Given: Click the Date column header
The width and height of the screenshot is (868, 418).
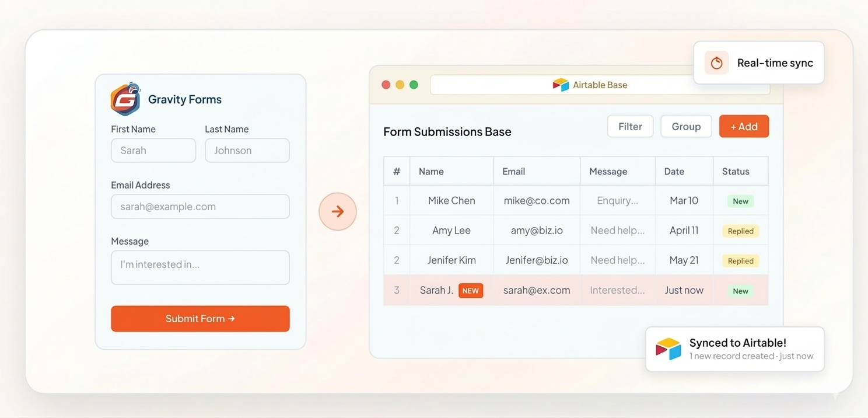Looking at the screenshot, I should point(684,171).
